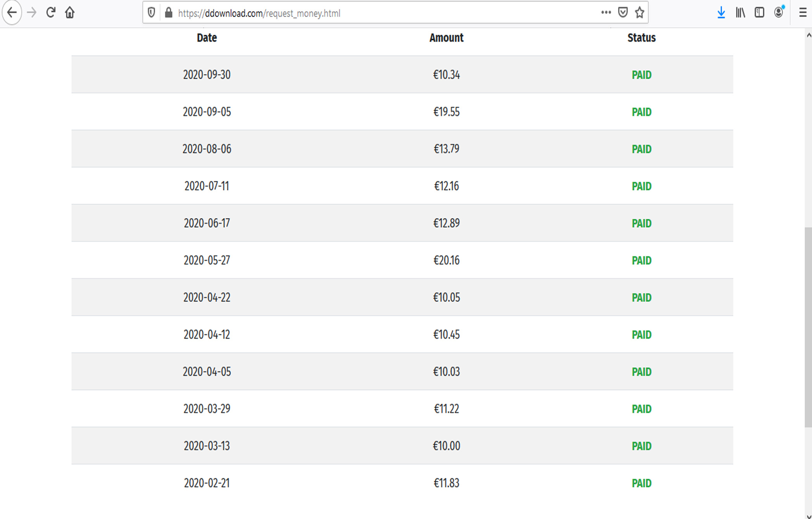
Task: Open Firefox account menu
Action: [x=779, y=12]
